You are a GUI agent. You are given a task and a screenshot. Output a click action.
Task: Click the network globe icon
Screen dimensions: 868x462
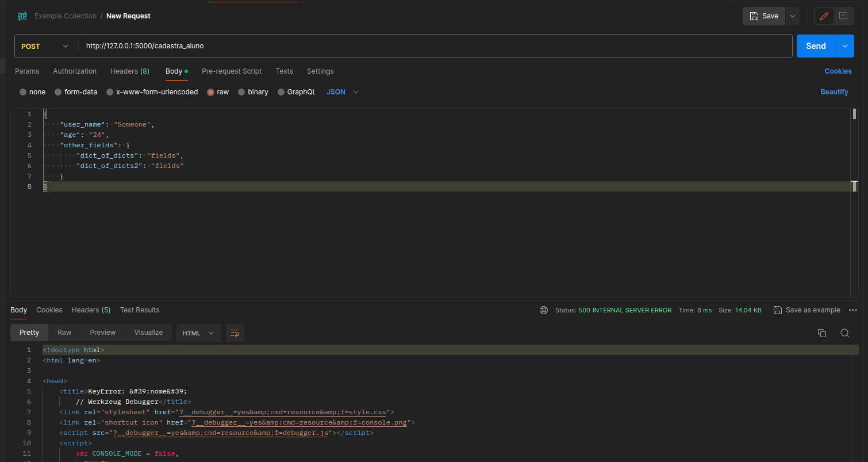pyautogui.click(x=544, y=310)
